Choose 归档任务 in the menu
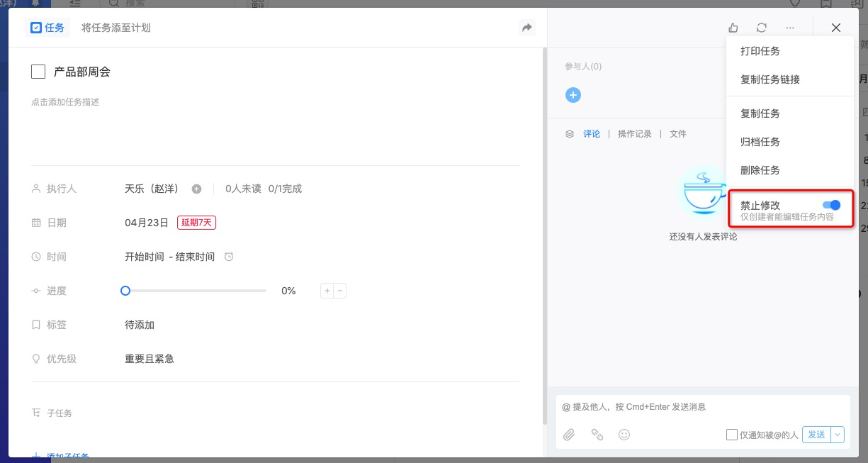Screen dimensions: 868x463 (x=760, y=142)
